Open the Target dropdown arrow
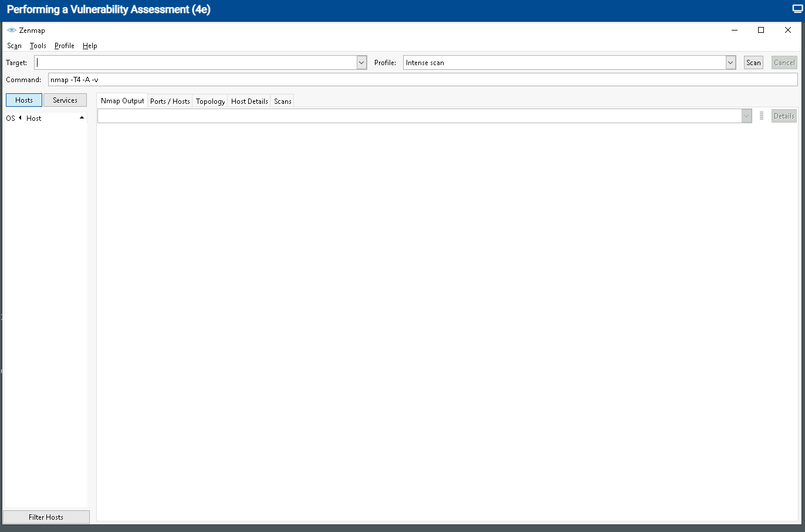Viewport: 805px width, 532px height. tap(361, 63)
